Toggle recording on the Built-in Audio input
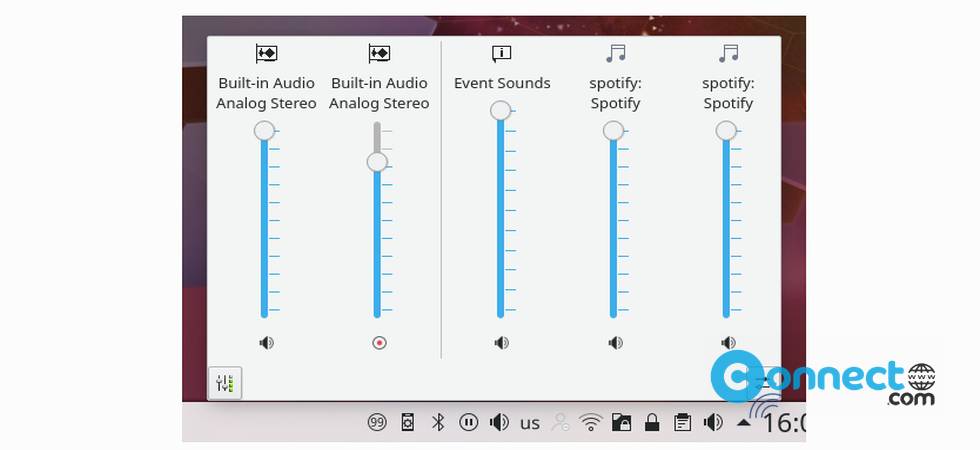Screen dimensions: 980x450 coord(379,343)
